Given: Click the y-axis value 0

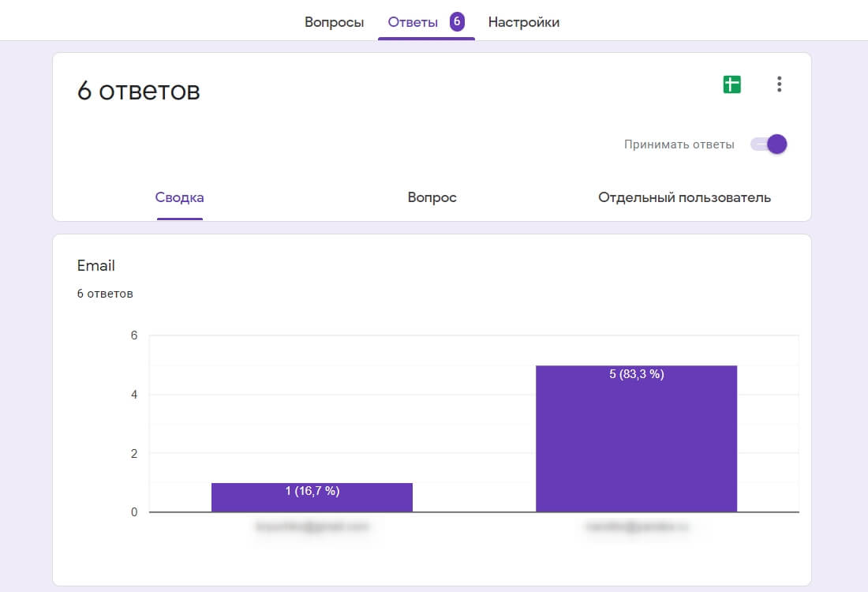Looking at the screenshot, I should [134, 512].
